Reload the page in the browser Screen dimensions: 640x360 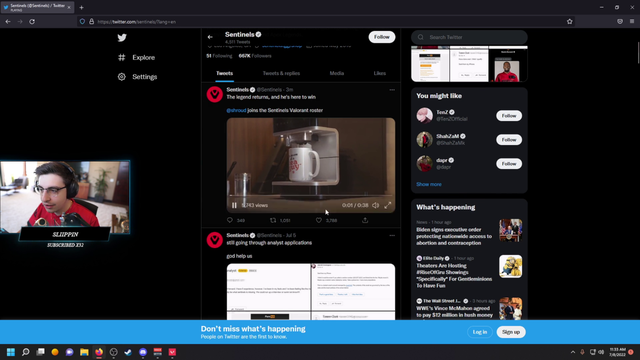point(32,22)
